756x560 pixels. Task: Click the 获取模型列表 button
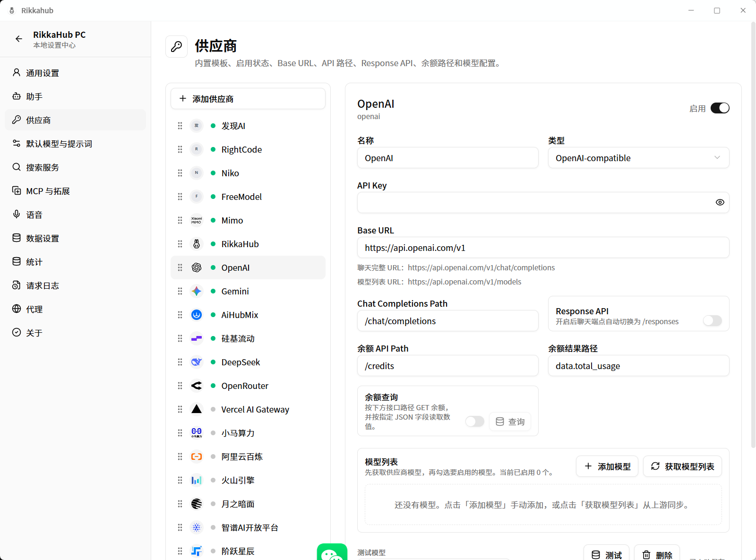tap(682, 466)
